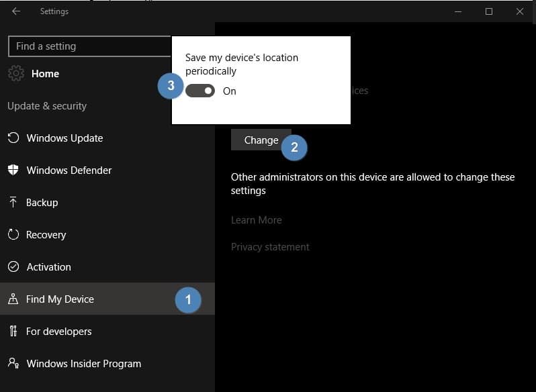Click the Change button

coord(261,140)
